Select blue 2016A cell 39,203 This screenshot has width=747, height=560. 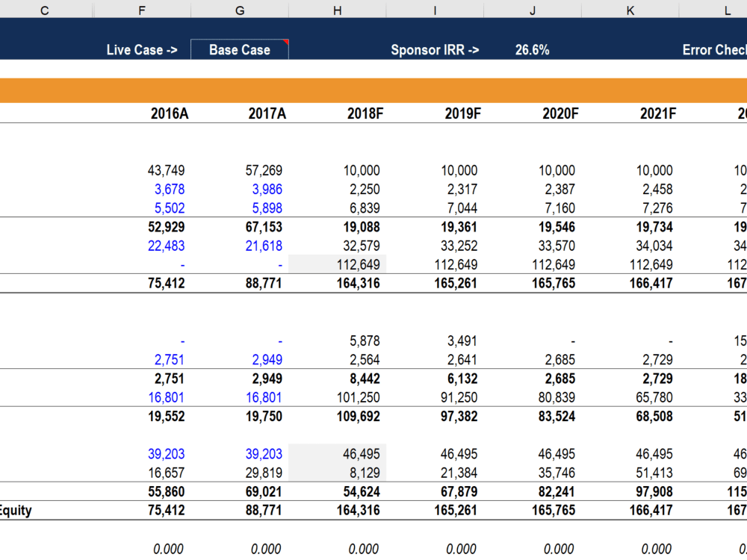(x=167, y=454)
